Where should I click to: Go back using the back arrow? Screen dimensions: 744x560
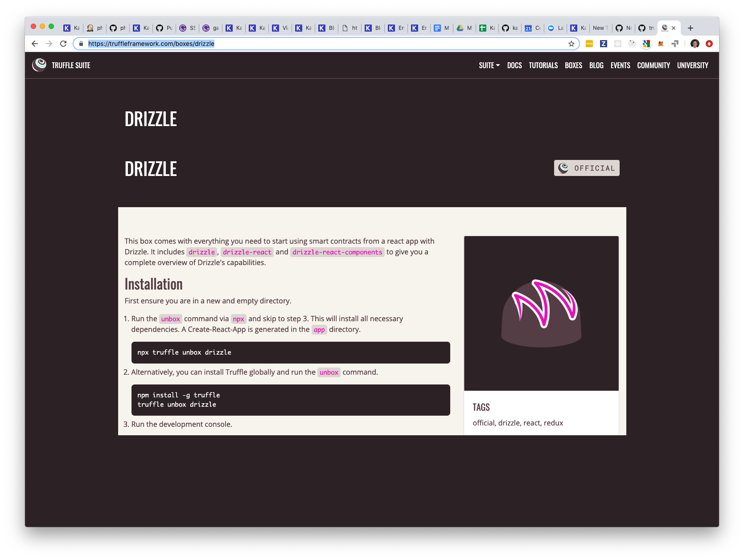pyautogui.click(x=34, y=44)
